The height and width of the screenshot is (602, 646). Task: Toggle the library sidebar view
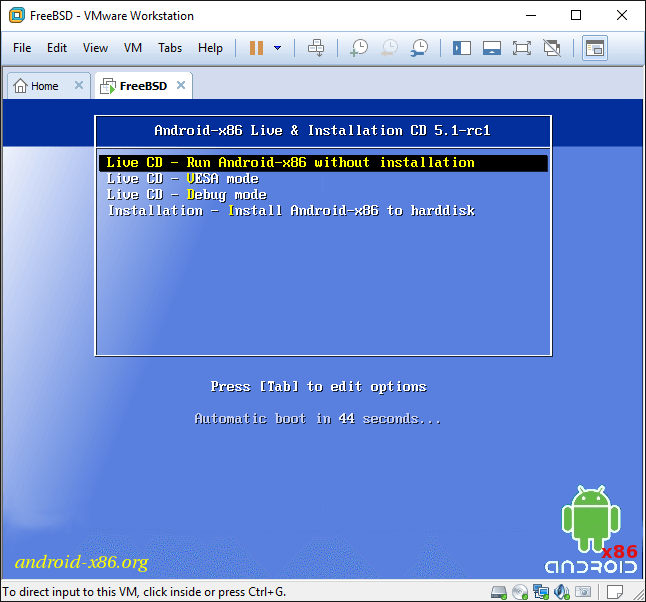[462, 48]
